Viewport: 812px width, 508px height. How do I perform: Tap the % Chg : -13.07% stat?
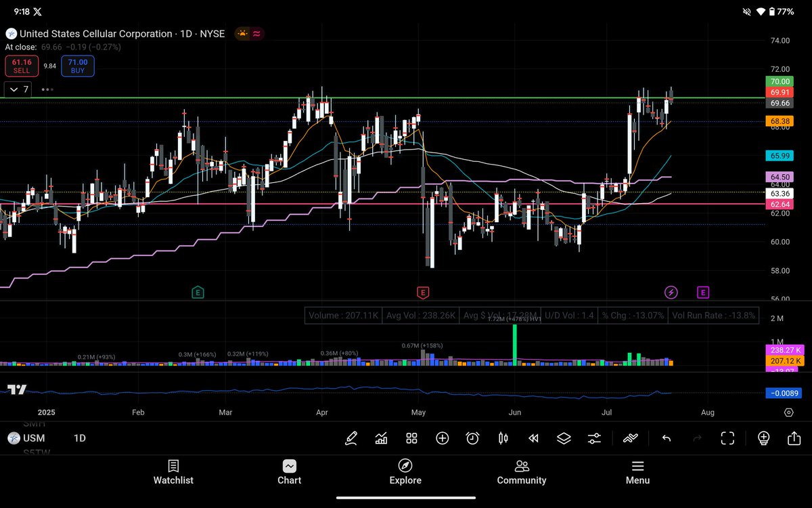(632, 316)
